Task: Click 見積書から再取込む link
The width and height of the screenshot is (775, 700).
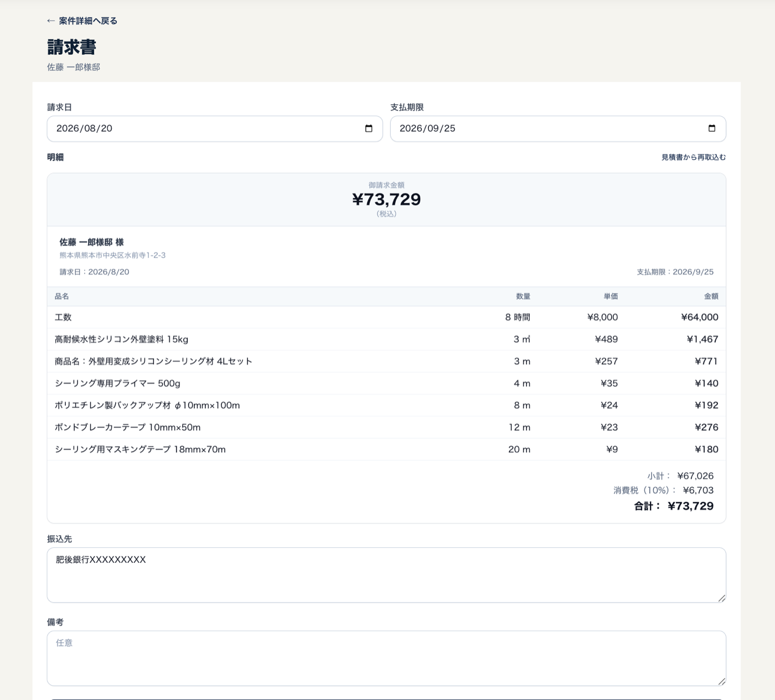Action: point(693,157)
